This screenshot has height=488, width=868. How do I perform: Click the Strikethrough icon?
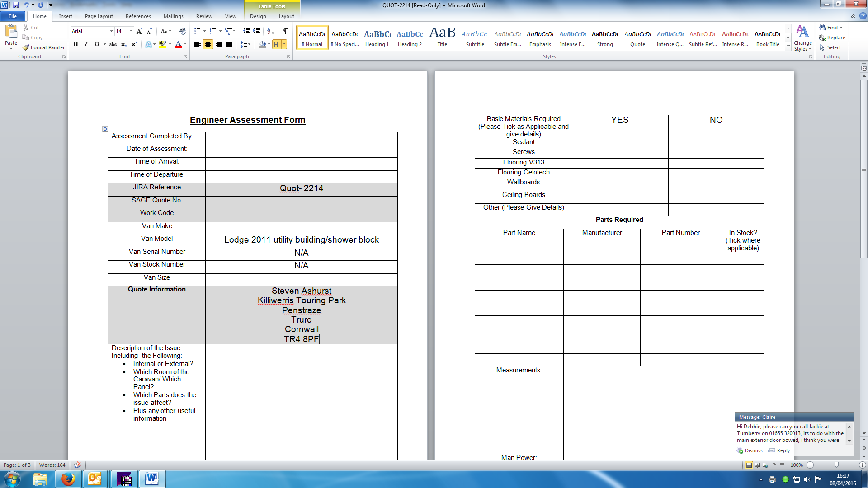(x=113, y=44)
